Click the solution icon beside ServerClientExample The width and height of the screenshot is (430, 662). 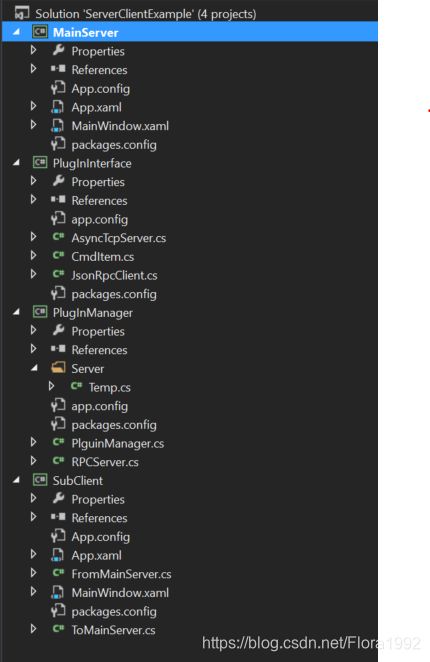[x=21, y=13]
